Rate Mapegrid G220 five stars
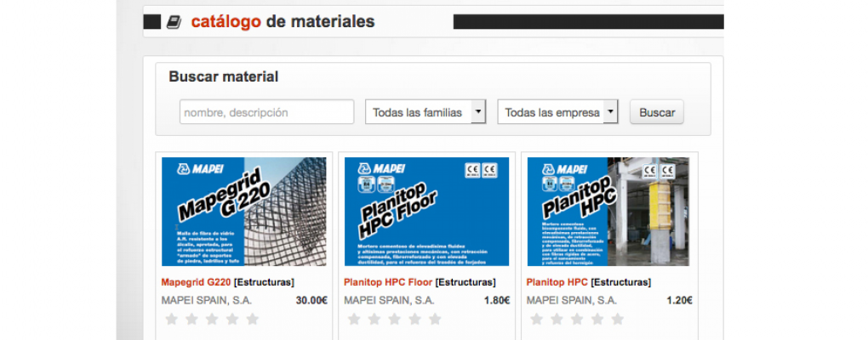 click(253, 319)
